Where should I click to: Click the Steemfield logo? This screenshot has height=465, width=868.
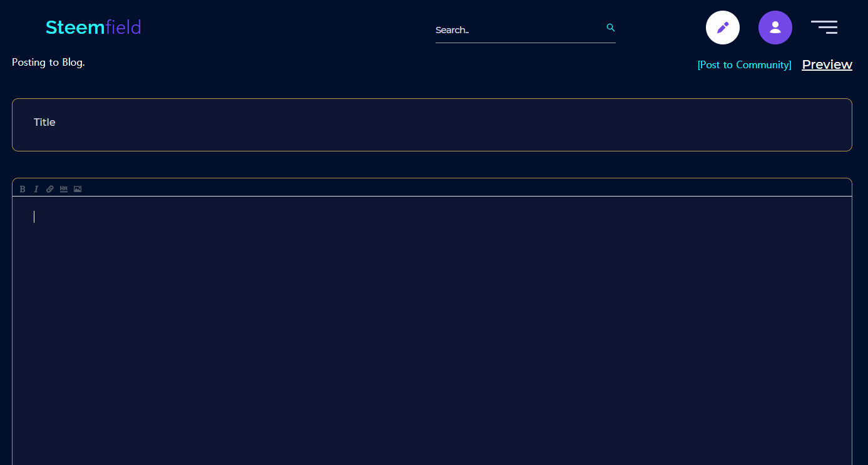pos(93,27)
